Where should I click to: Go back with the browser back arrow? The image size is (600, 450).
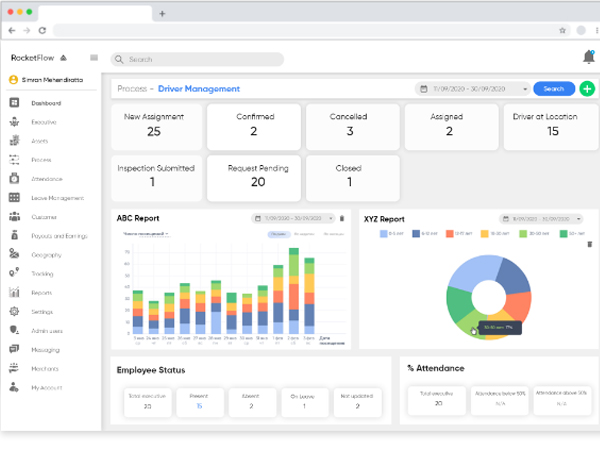click(12, 31)
